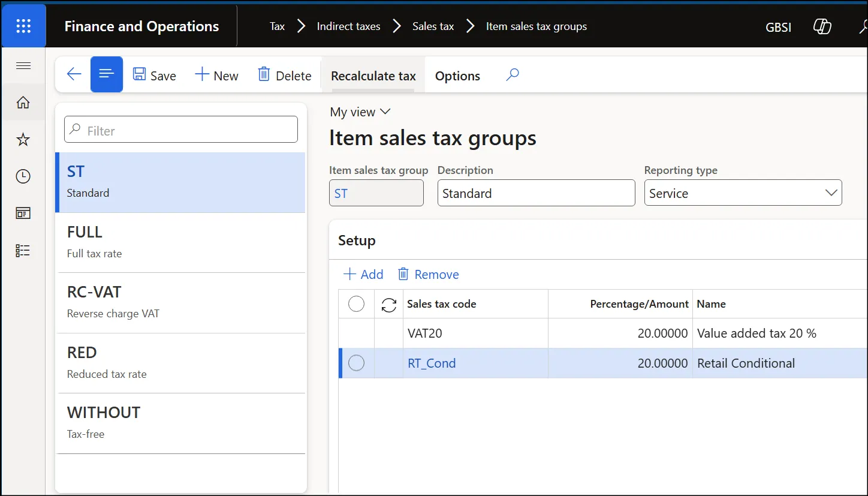868x496 pixels.
Task: Open Workspaces icon in sidebar
Action: [23, 214]
